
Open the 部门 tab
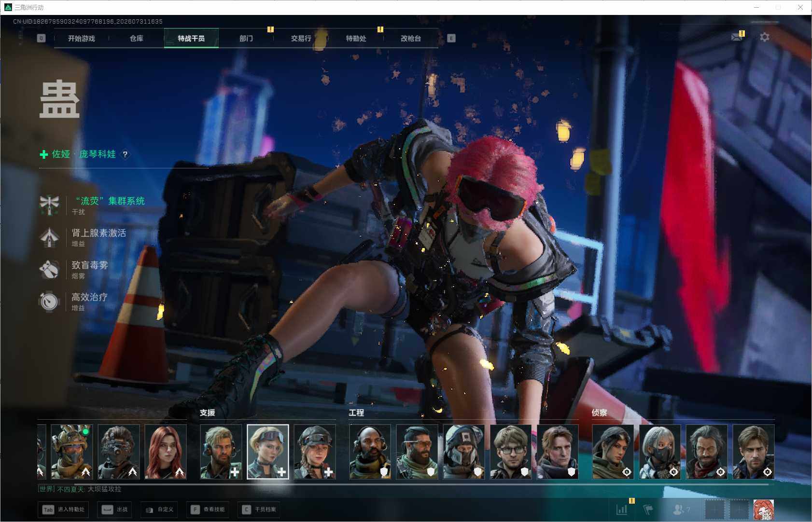246,39
